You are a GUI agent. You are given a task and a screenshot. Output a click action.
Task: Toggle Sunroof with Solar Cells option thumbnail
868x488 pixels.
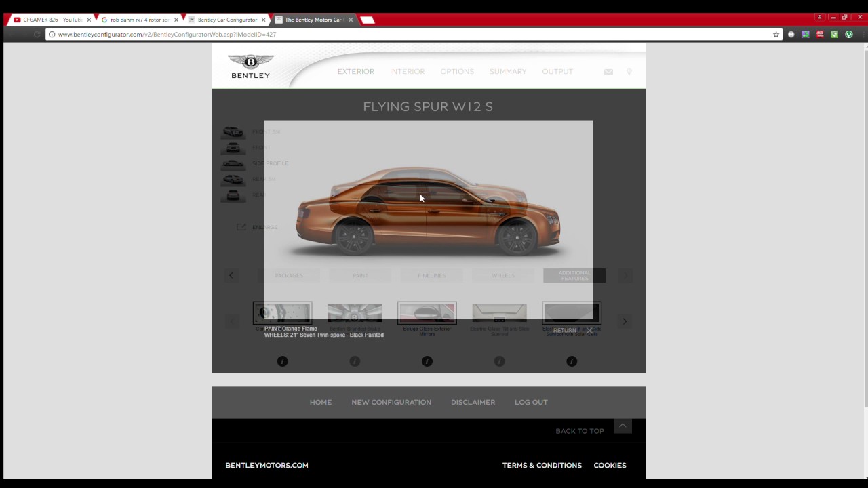(572, 313)
